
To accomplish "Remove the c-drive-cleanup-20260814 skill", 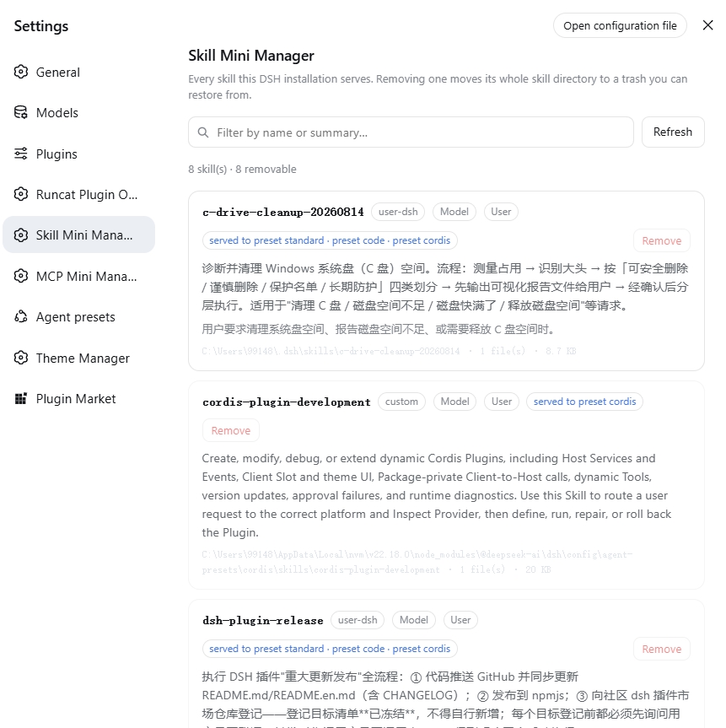I will 661,240.
